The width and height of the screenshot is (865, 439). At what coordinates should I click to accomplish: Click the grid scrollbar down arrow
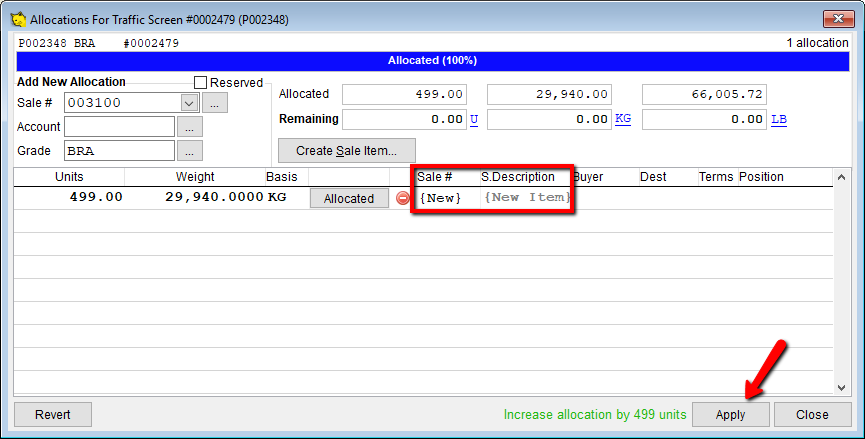[841, 388]
